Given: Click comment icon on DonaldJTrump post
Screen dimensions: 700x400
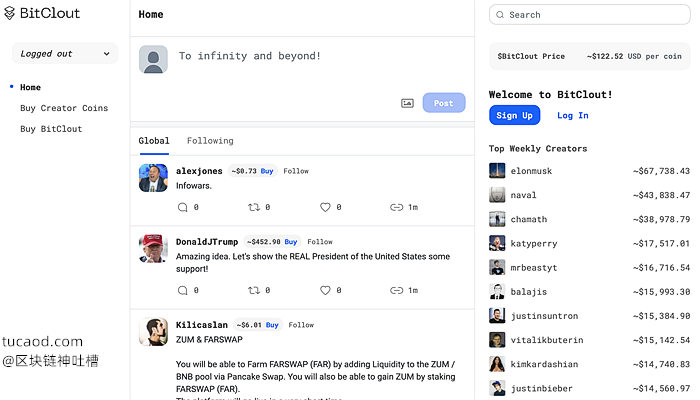Looking at the screenshot, I should click(183, 290).
